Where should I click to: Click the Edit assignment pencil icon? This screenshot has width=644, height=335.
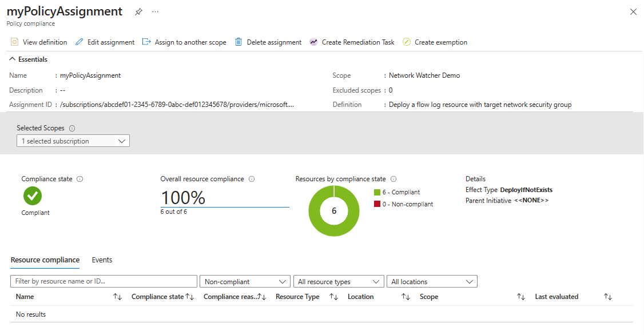[x=79, y=42]
